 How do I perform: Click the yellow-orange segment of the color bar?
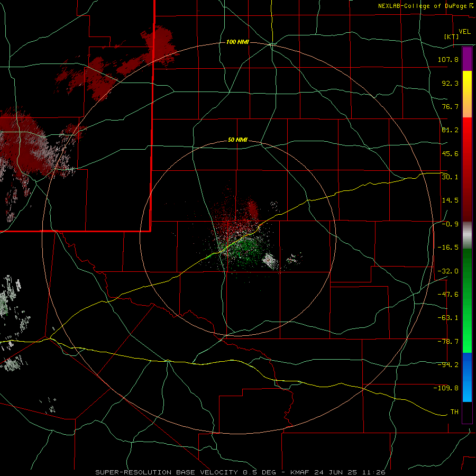click(x=467, y=94)
